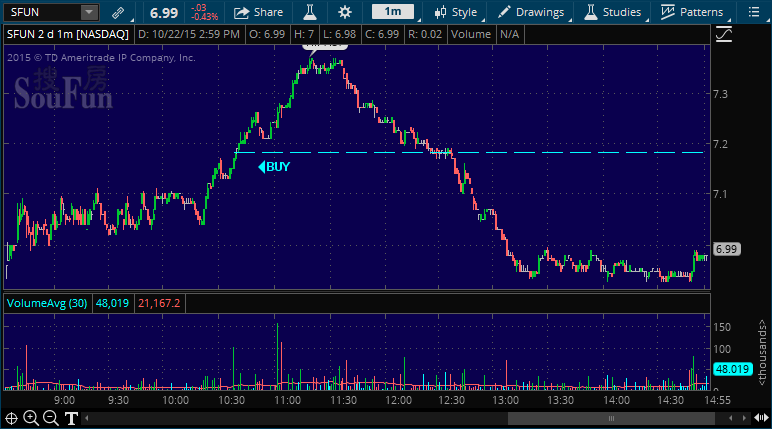This screenshot has width=772, height=429.
Task: Open the Drawings dropdown menu
Action: coord(531,12)
